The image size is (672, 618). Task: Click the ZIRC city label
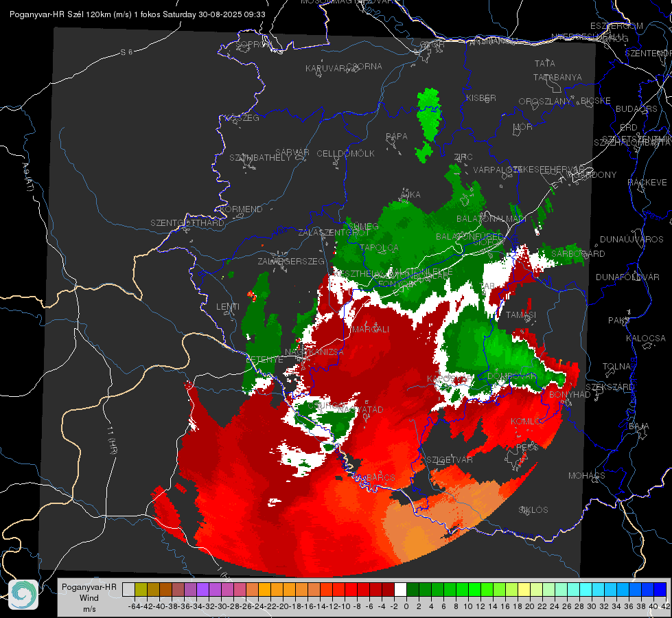pos(463,157)
